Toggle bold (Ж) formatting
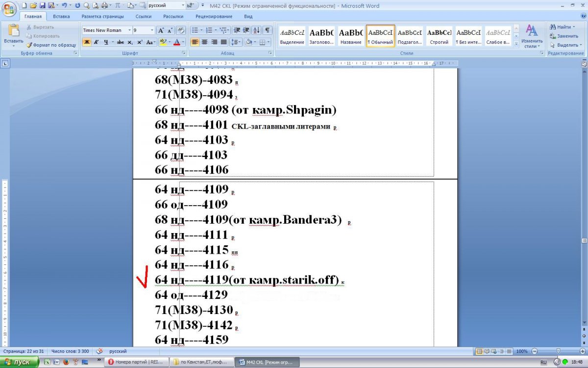Screen dimensions: 588x368 click(86, 42)
